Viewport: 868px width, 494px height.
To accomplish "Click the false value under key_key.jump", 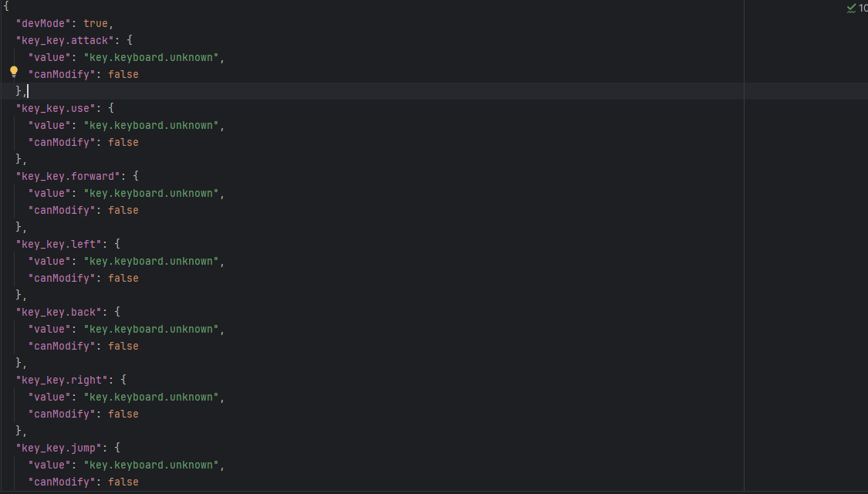I will 123,482.
